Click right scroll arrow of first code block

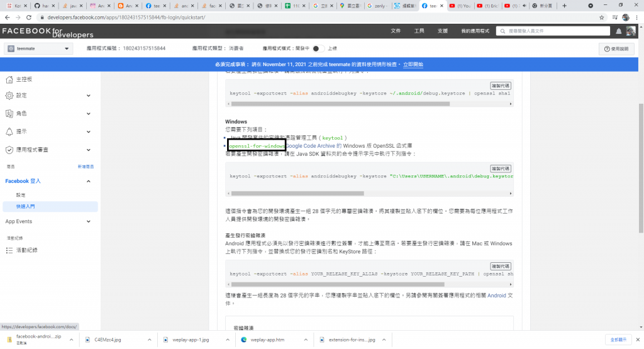[x=511, y=104]
